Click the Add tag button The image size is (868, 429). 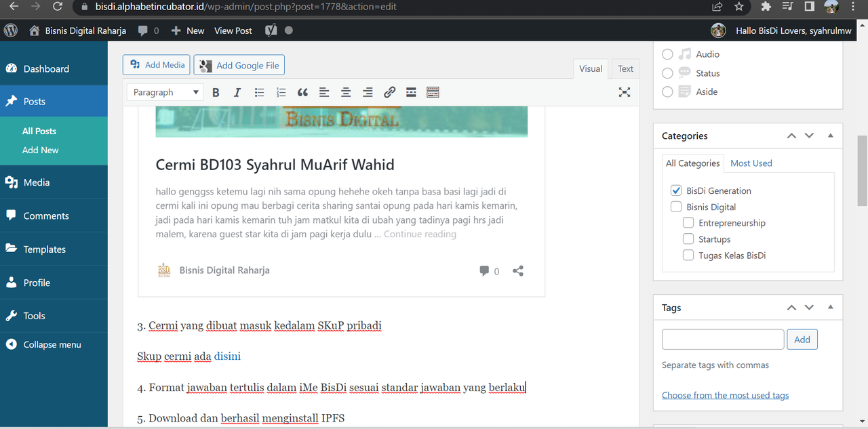(802, 340)
